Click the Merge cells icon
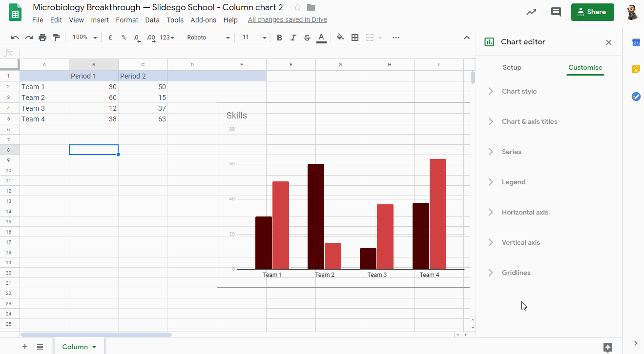The width and height of the screenshot is (644, 354). pos(370,38)
